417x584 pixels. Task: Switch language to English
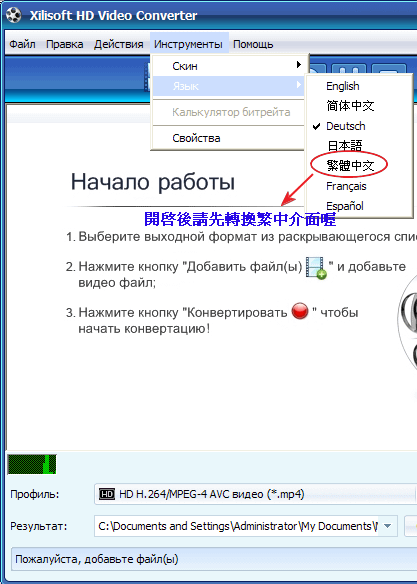tap(359, 86)
